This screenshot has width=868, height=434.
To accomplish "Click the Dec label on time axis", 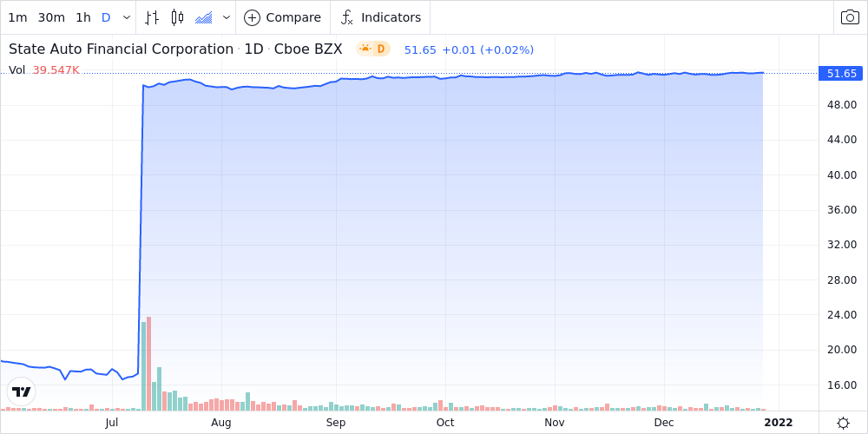I will [x=664, y=423].
